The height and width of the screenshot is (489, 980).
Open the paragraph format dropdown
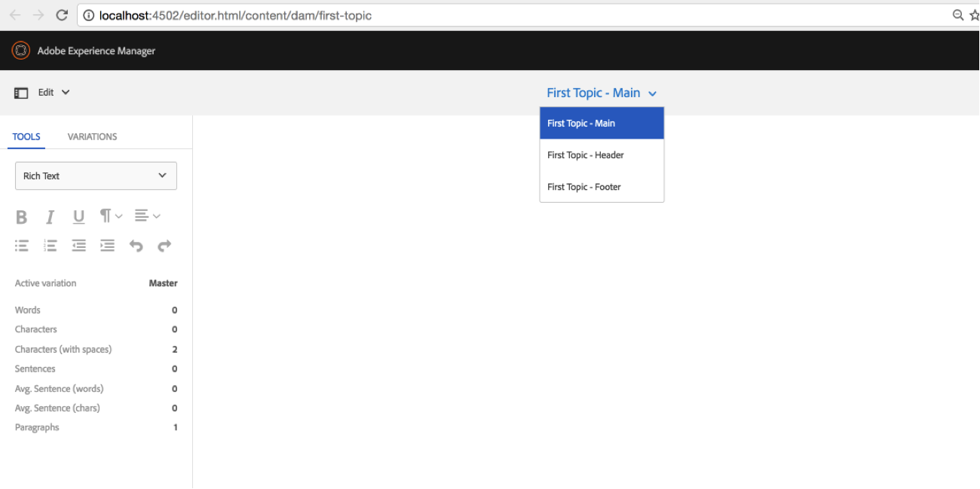tap(111, 216)
